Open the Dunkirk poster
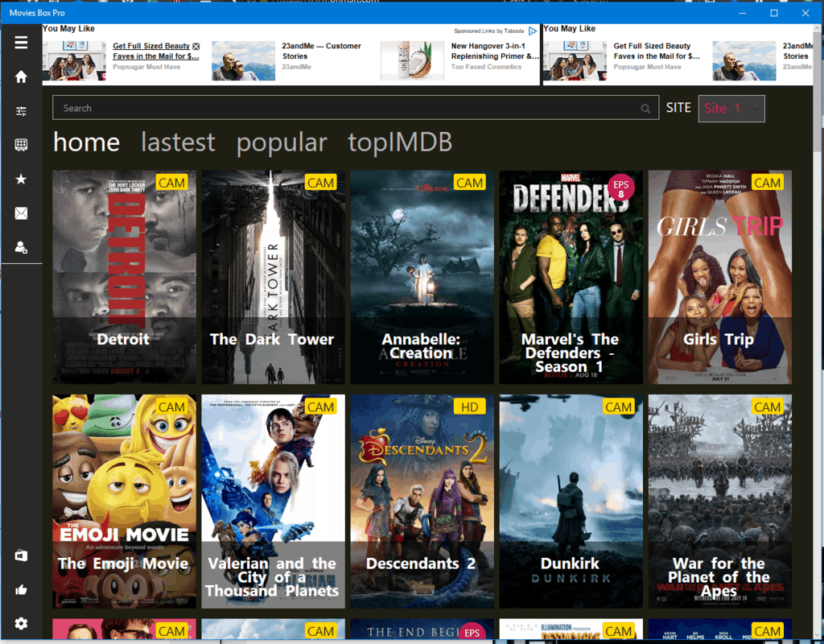824x644 pixels. pyautogui.click(x=571, y=502)
